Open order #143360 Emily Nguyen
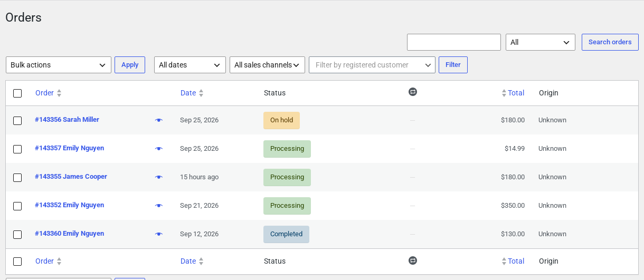The height and width of the screenshot is (280, 644). tap(70, 234)
